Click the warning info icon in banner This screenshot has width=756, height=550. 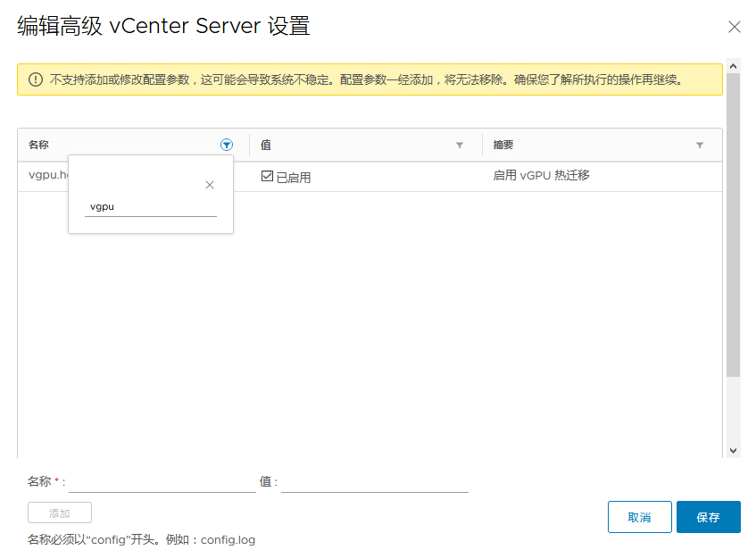(36, 79)
